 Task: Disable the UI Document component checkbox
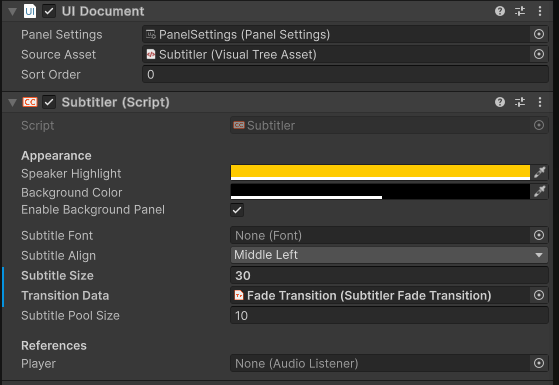tap(49, 11)
